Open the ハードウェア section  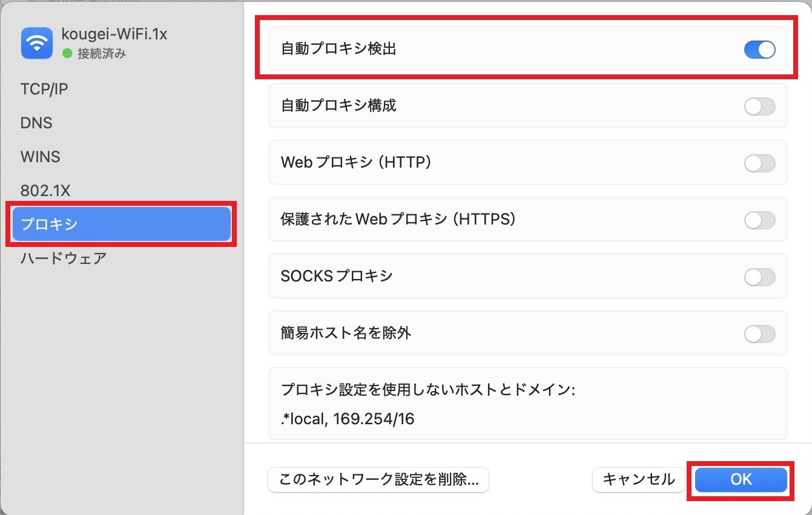click(64, 258)
